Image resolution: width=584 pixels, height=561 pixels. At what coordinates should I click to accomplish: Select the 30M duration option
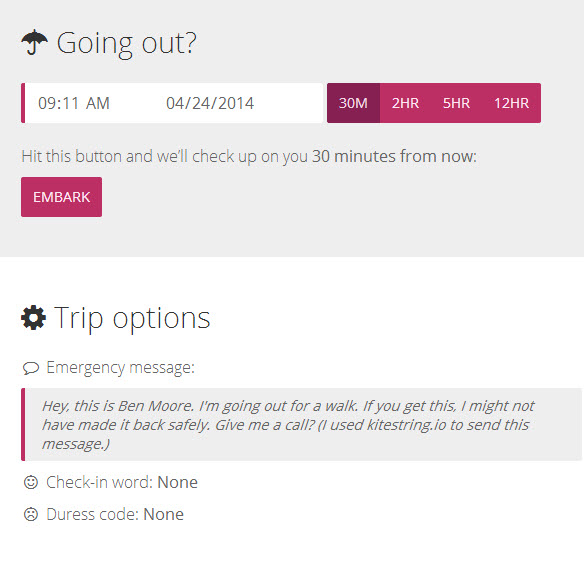tap(353, 103)
